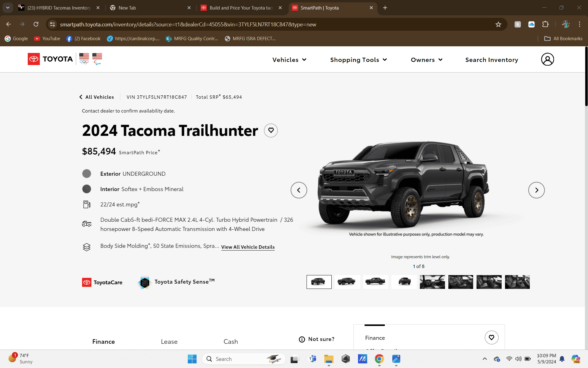Image resolution: width=588 pixels, height=368 pixels.
Task: Go back to All Vehicles
Action: click(96, 97)
